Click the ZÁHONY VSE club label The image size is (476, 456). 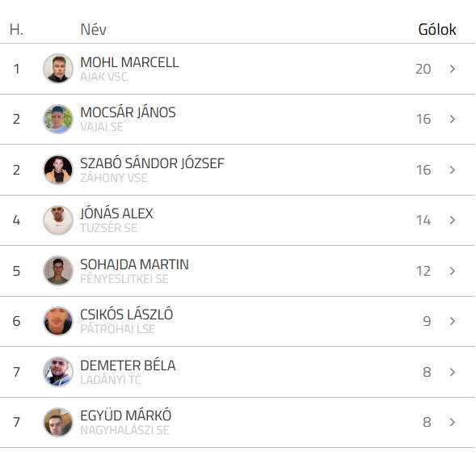[x=113, y=177]
